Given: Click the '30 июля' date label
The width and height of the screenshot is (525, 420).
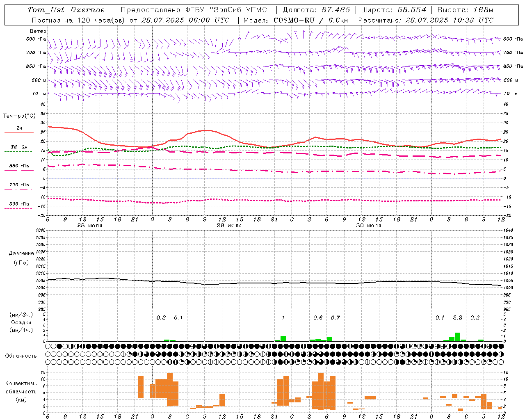Looking at the screenshot, I should point(369,226).
